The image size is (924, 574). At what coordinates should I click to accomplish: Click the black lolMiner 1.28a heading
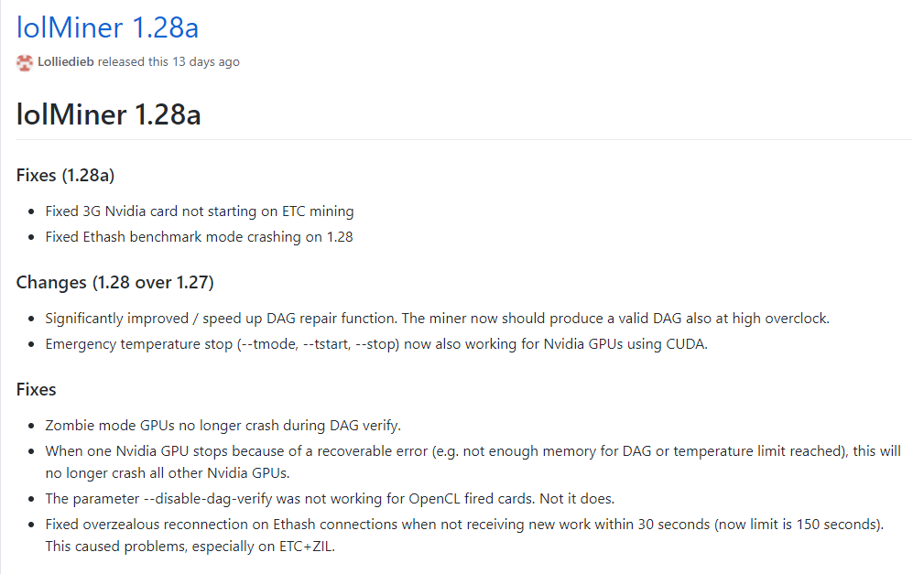coord(108,114)
